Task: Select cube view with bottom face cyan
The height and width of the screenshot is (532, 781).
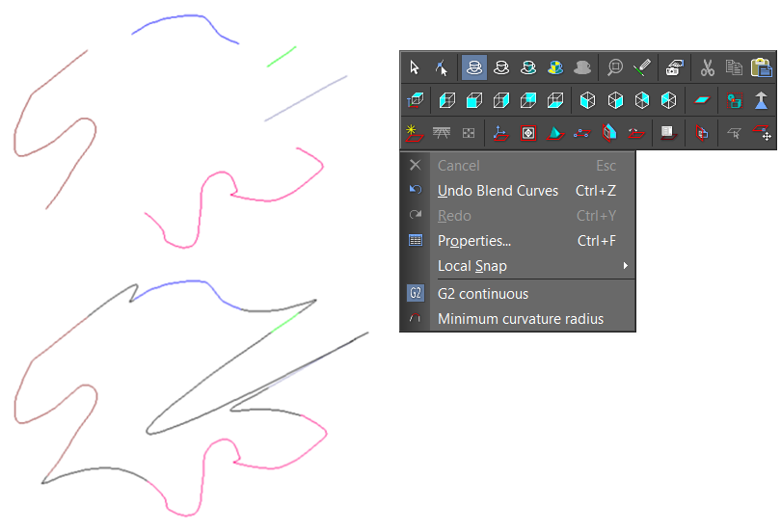Action: 554,100
